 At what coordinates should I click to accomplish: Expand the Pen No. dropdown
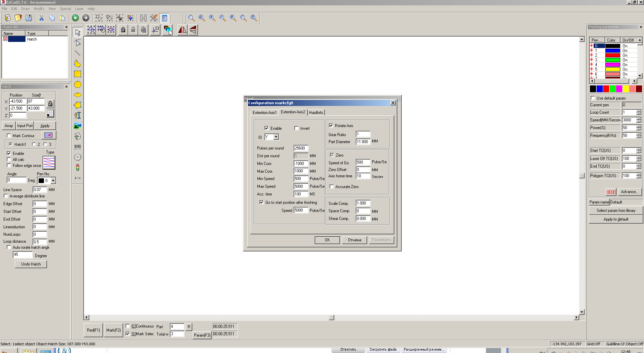(53, 181)
